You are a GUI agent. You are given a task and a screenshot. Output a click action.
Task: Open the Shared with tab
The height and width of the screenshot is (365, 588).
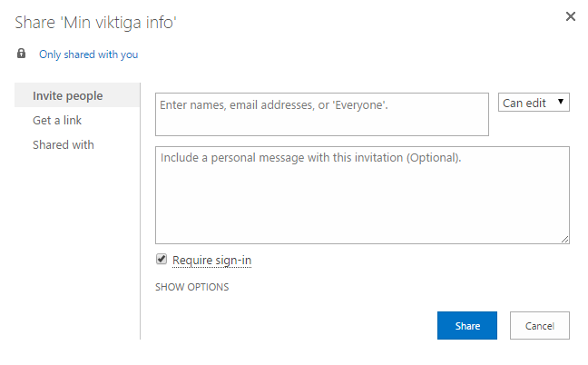[x=64, y=144]
